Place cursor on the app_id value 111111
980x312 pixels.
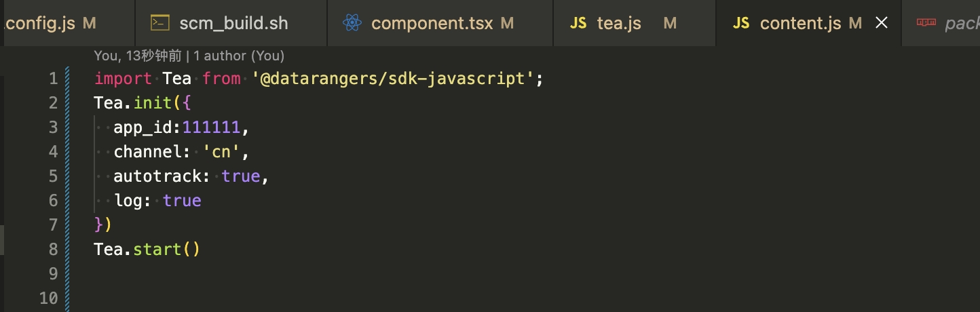tap(211, 128)
